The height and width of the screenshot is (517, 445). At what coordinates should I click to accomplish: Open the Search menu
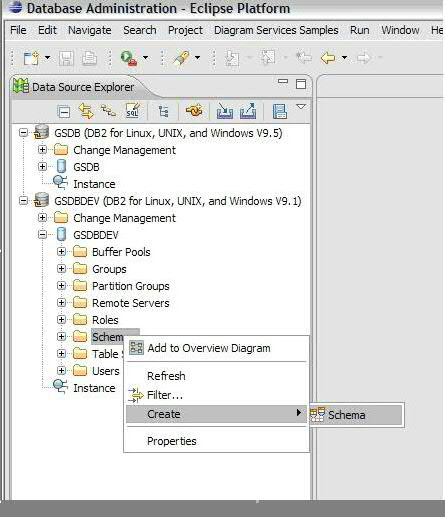tap(140, 30)
